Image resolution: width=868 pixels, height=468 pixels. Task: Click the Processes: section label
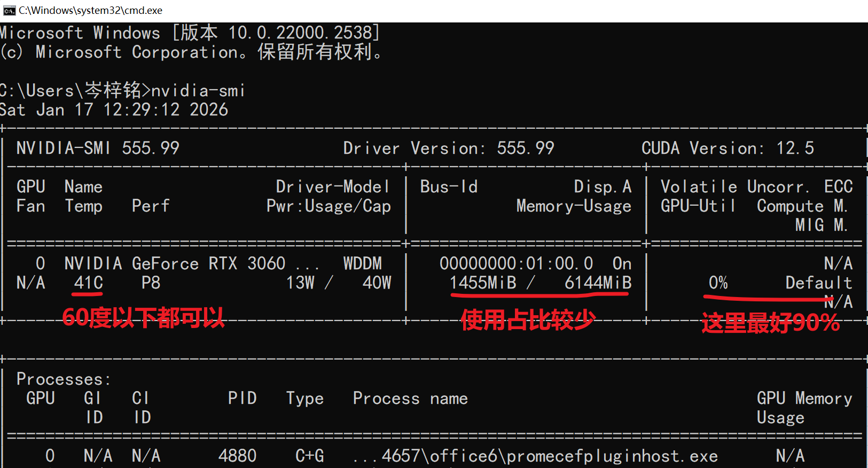pyautogui.click(x=64, y=379)
